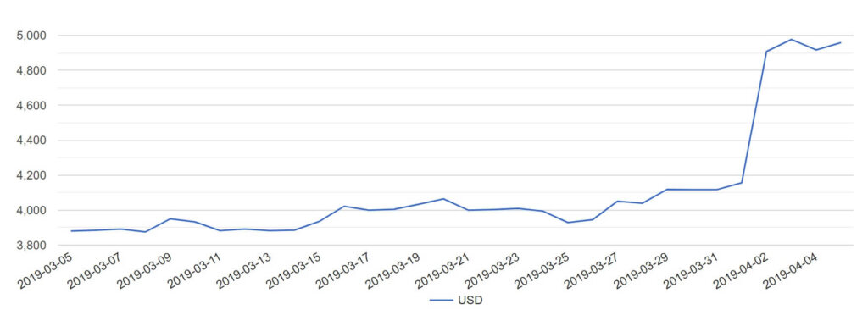The width and height of the screenshot is (868, 315).
Task: Select the 2019-04-02 date label
Action: 743,269
